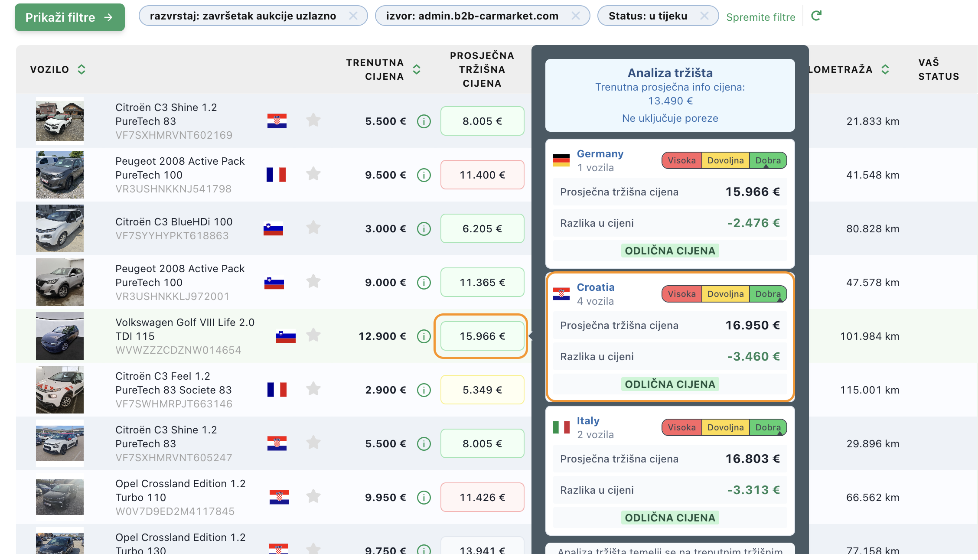Open info icon beside the 9.950 € price
This screenshot has height=560, width=978.
coord(424,498)
